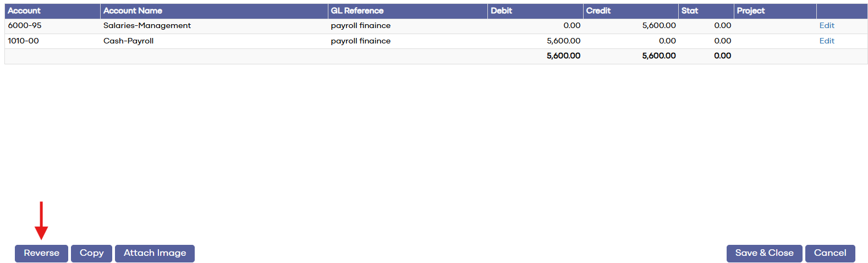868x263 pixels.
Task: Click the Reverse button
Action: click(x=41, y=253)
